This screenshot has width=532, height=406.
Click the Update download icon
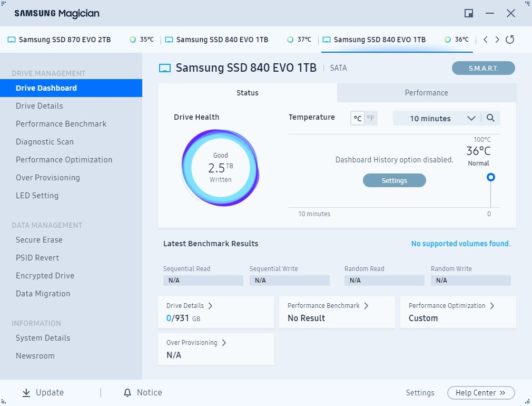pyautogui.click(x=26, y=392)
